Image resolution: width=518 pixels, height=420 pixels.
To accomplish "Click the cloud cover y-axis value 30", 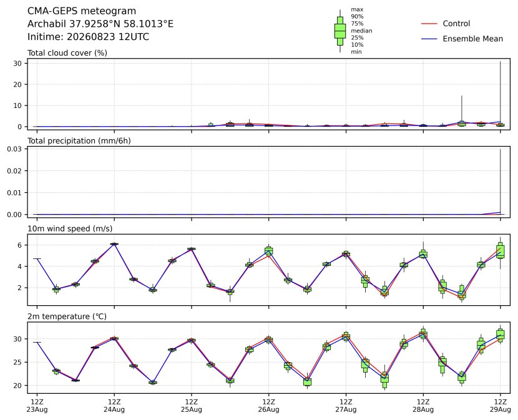I will (17, 64).
